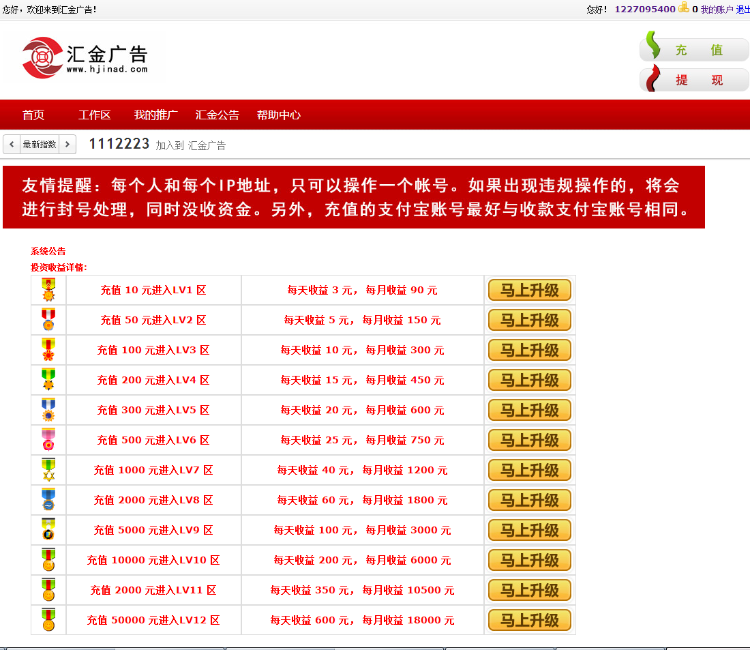This screenshot has height=650, width=750.
Task: Click 马上升级 for the LV6 row
Action: 529,440
